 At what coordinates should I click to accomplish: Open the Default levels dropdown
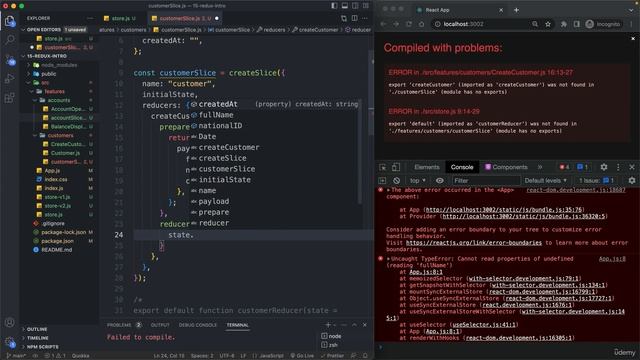coord(546,180)
